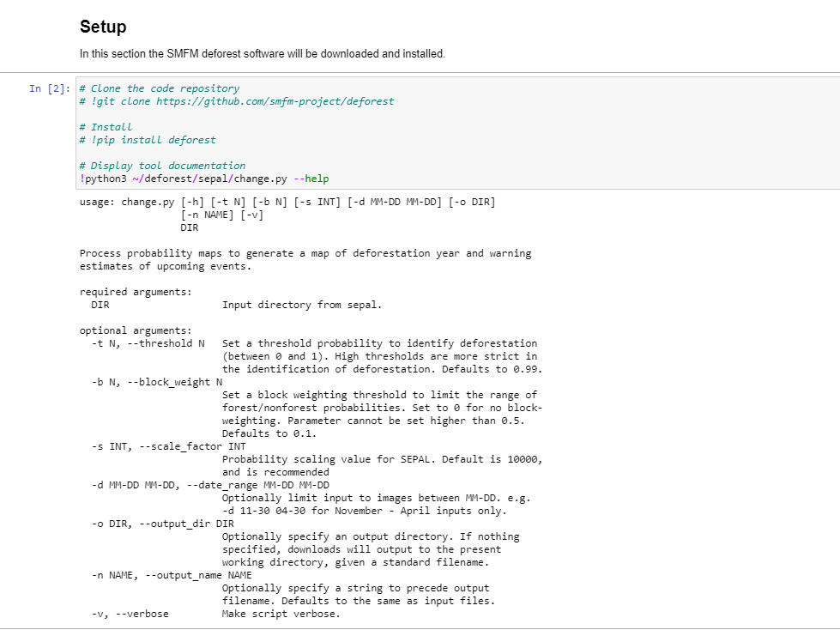
Task: Click the python3 change.py --help command line
Action: tap(203, 179)
